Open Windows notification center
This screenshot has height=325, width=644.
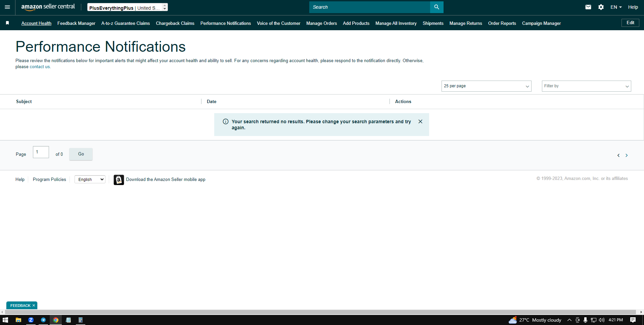[633, 320]
